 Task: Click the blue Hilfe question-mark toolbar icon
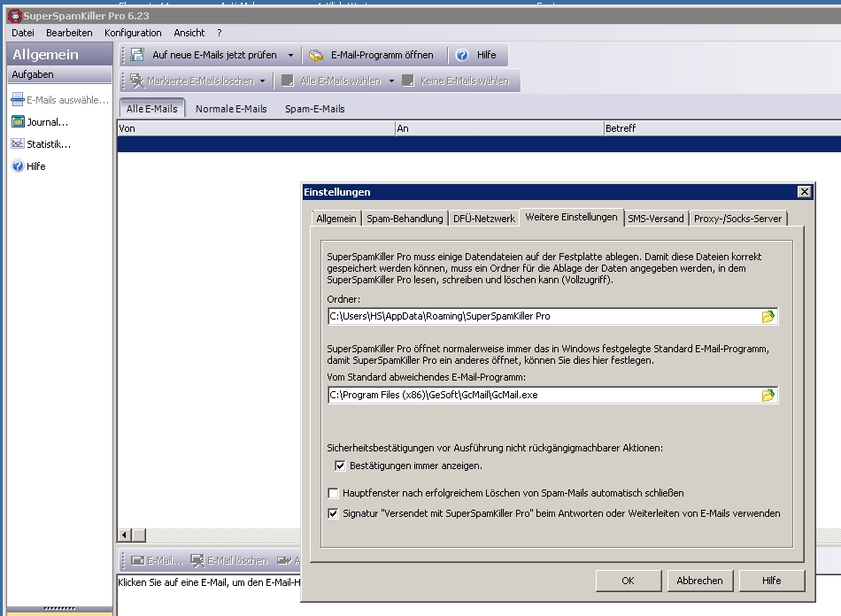click(462, 55)
